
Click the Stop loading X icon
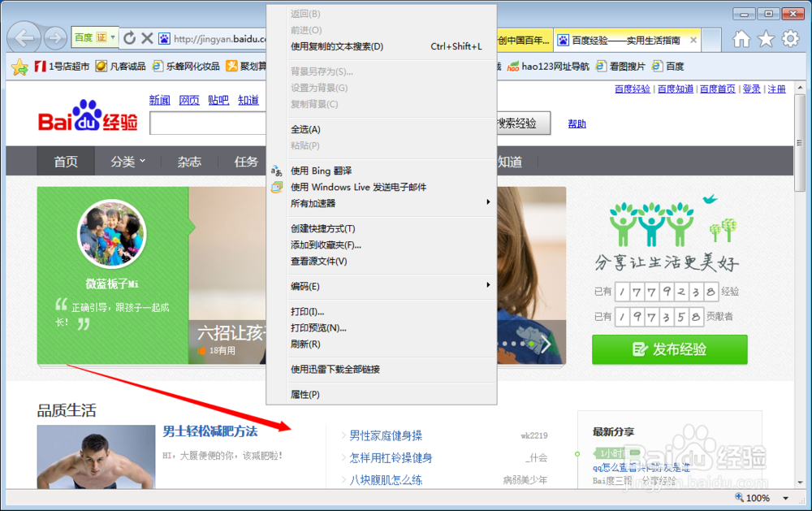(147, 38)
